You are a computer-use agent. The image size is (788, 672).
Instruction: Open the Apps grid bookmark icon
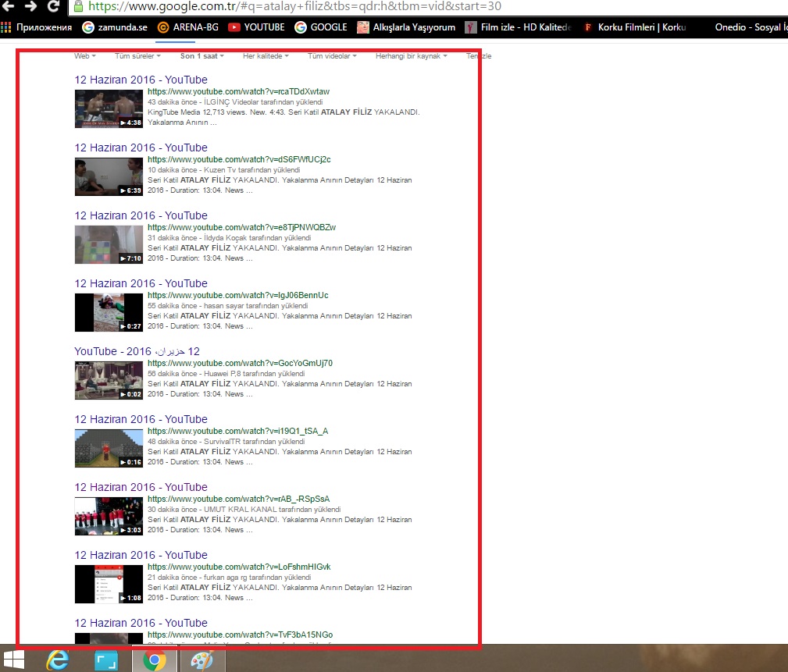pos(6,27)
